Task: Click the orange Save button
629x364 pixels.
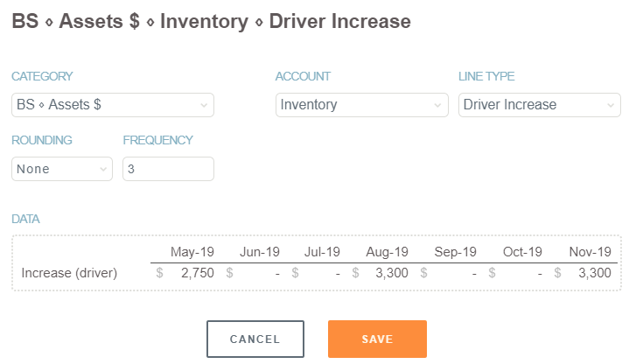Action: coord(377,339)
